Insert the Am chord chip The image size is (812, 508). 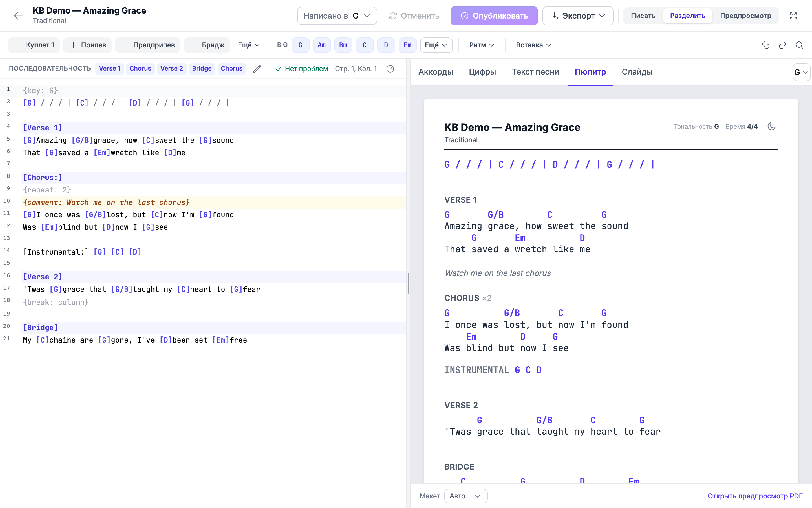[321, 45]
